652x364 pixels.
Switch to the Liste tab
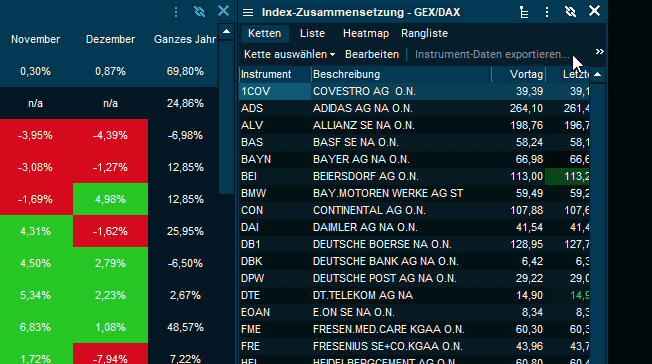312,33
